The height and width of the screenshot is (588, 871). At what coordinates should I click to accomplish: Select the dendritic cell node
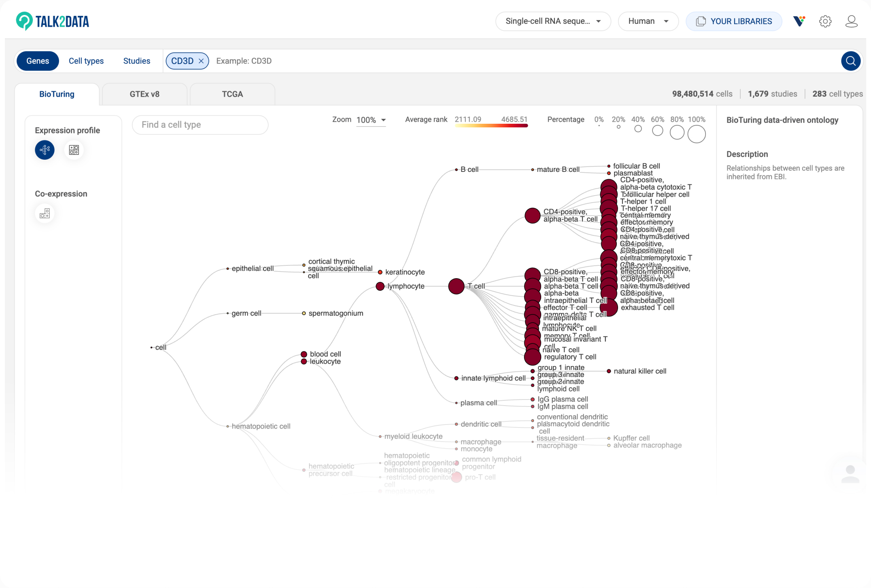click(x=456, y=424)
